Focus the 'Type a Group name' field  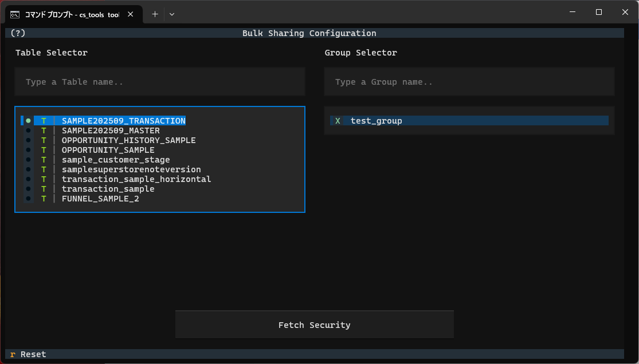pos(469,82)
